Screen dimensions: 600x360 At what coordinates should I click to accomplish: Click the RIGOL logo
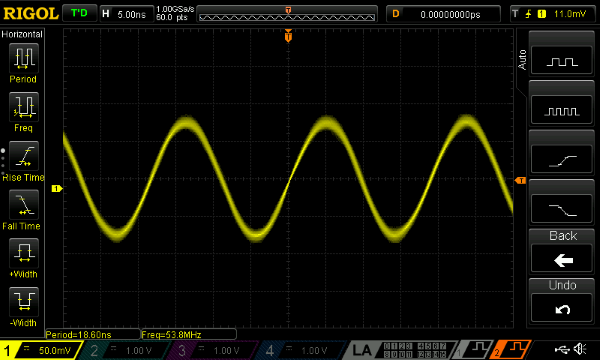click(x=30, y=14)
